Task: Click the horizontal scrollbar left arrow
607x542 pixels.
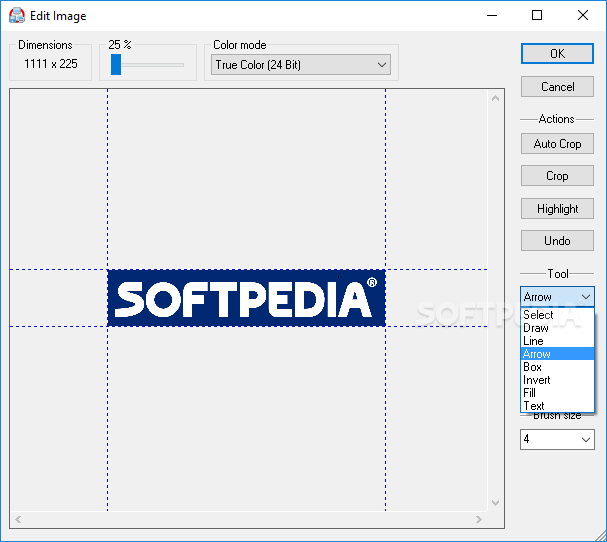Action: tap(18, 519)
